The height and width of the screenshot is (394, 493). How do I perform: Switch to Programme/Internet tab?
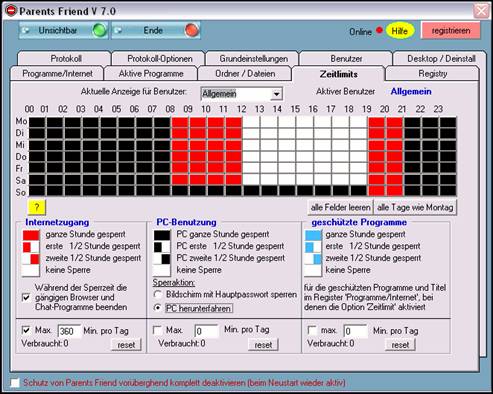tap(57, 74)
